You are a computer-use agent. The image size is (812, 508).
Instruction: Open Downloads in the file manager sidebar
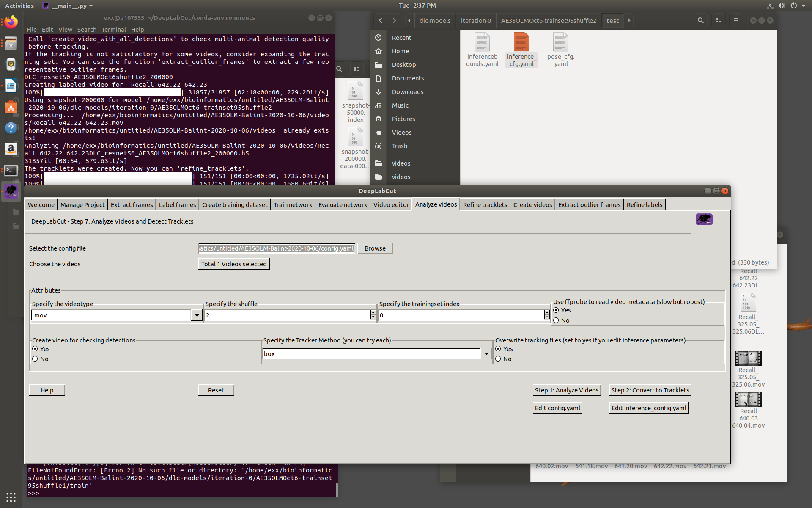408,91
